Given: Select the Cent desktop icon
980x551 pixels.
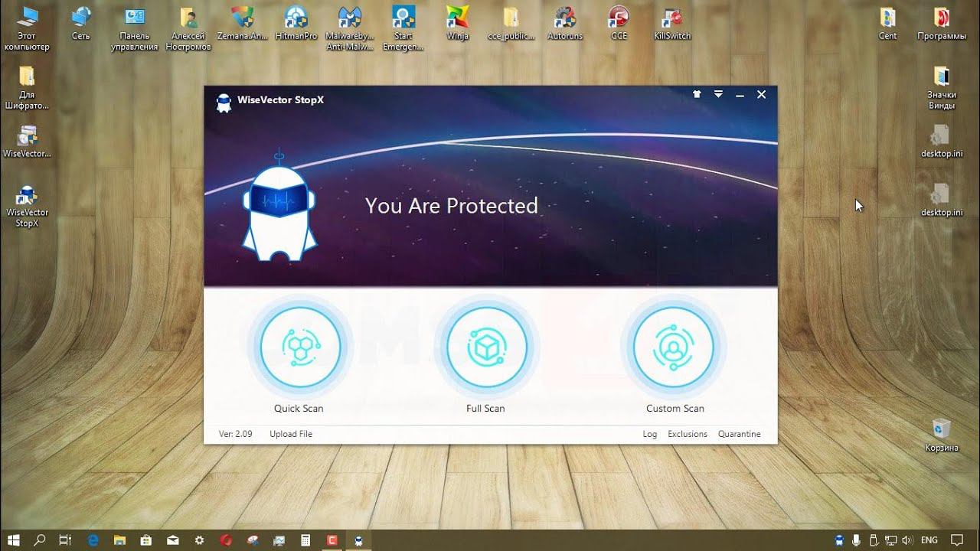Looking at the screenshot, I should coord(888,23).
